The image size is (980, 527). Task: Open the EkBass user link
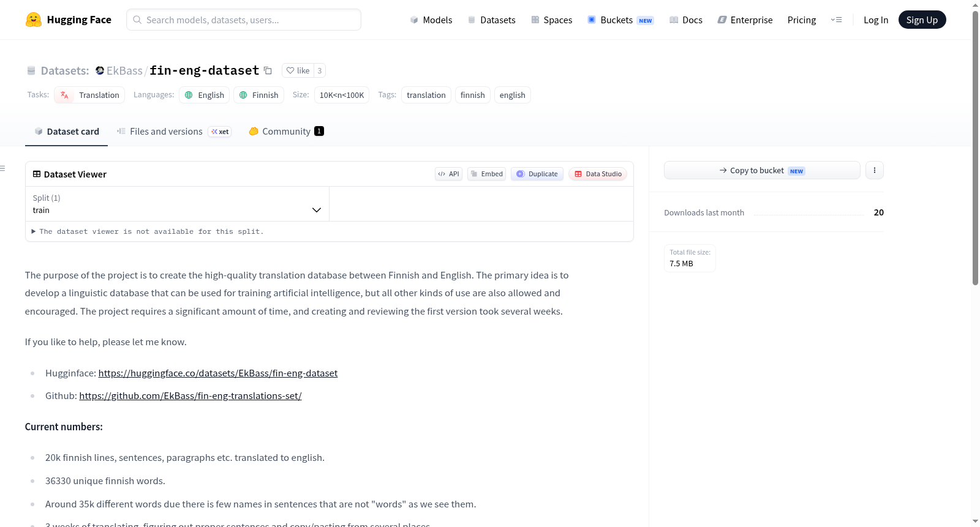pyautogui.click(x=124, y=70)
